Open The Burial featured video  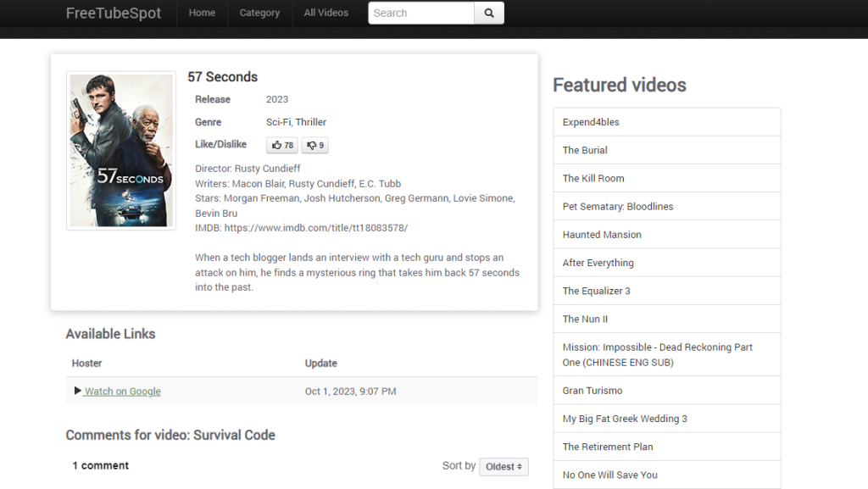tap(667, 151)
